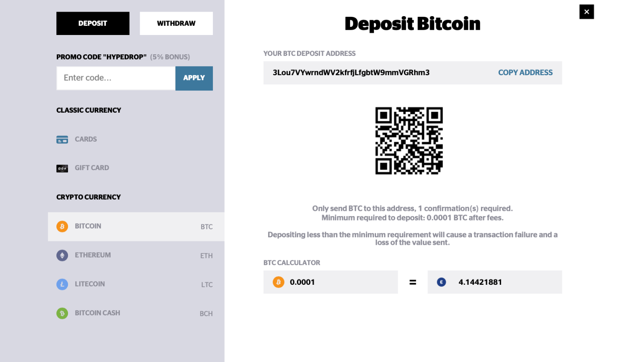The height and width of the screenshot is (362, 644).
Task: Choose Litecoin LTC deposit option
Action: coord(136,284)
